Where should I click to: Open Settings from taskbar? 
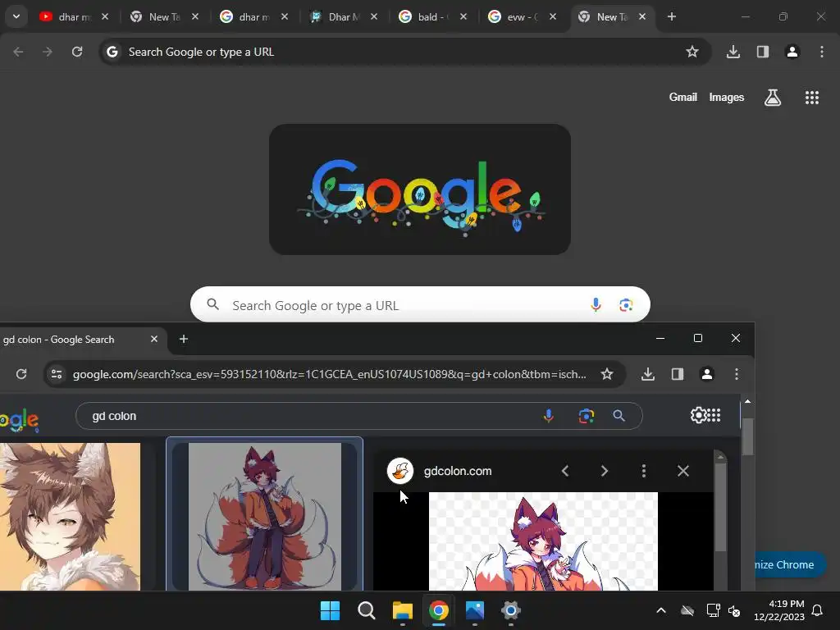[510, 610]
